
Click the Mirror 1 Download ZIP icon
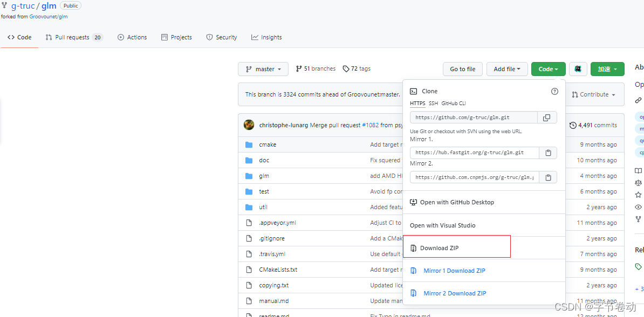(x=414, y=271)
